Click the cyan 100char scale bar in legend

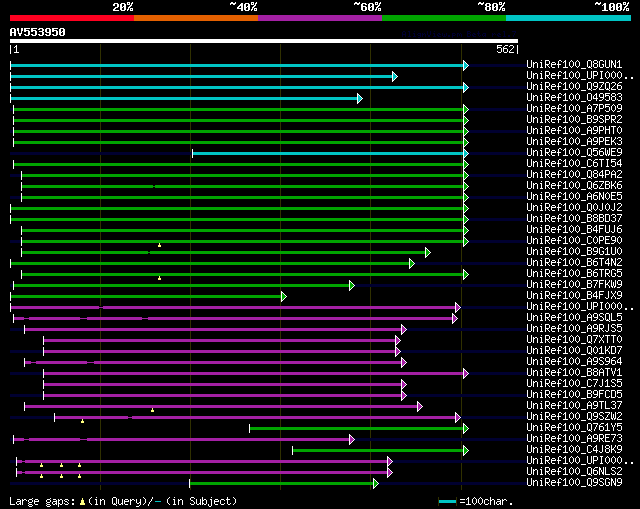click(x=447, y=502)
